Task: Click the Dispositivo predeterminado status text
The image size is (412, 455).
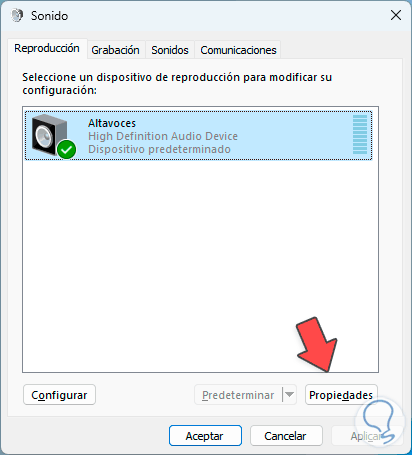Action: (x=159, y=149)
